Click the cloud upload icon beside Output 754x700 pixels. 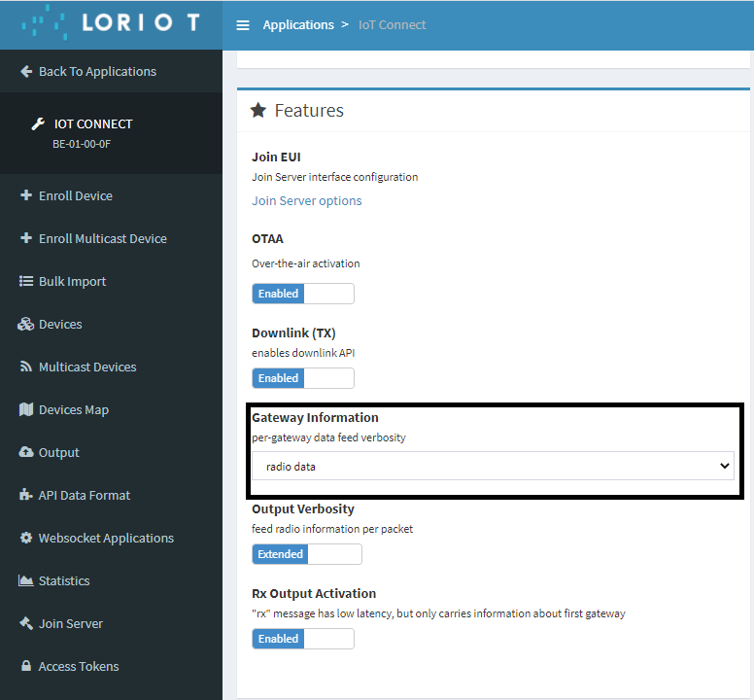(26, 452)
